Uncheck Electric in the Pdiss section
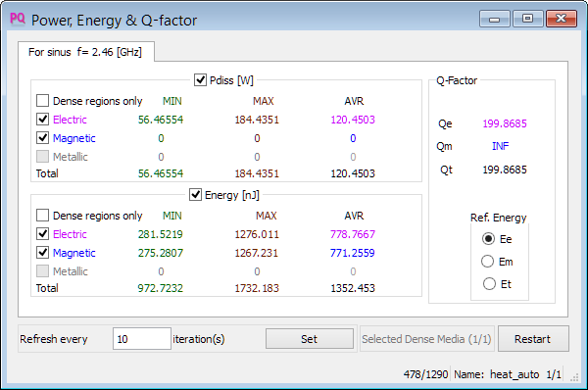Screen dimensions: 588x390 42,120
